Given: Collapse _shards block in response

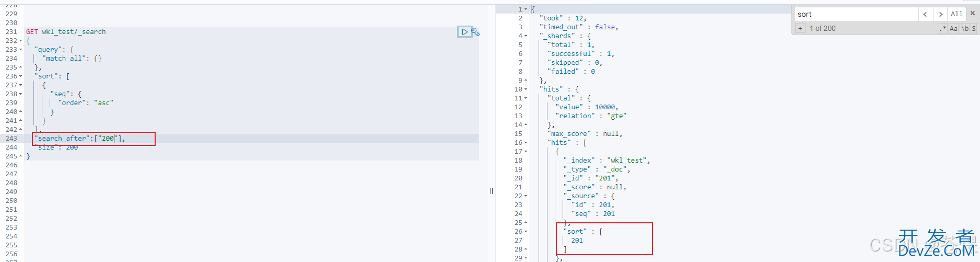Looking at the screenshot, I should (x=526, y=36).
